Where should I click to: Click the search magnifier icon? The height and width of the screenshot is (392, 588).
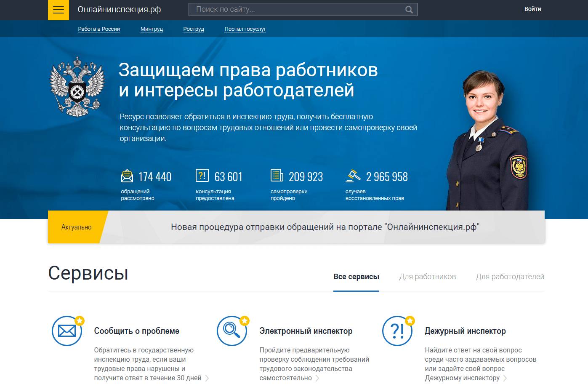[x=409, y=10]
